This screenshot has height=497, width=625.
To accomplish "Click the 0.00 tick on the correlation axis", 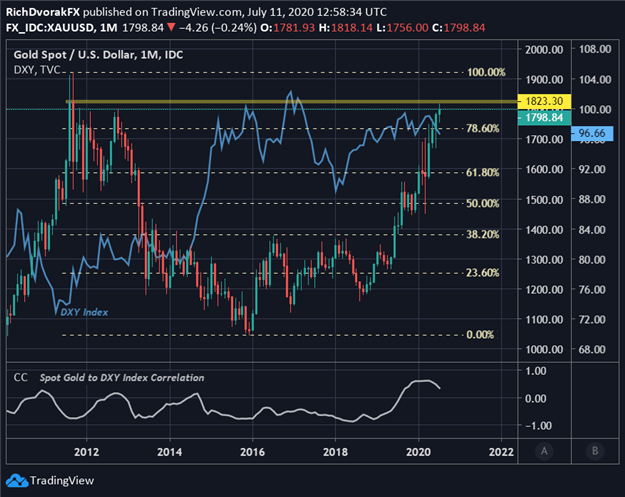I will [538, 398].
